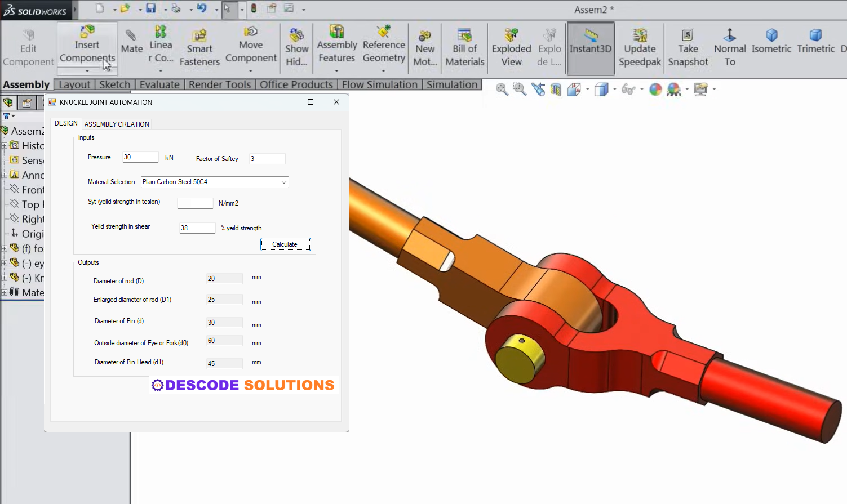Expand Insert Components dropdown arrow
Image resolution: width=847 pixels, height=504 pixels.
(x=87, y=71)
